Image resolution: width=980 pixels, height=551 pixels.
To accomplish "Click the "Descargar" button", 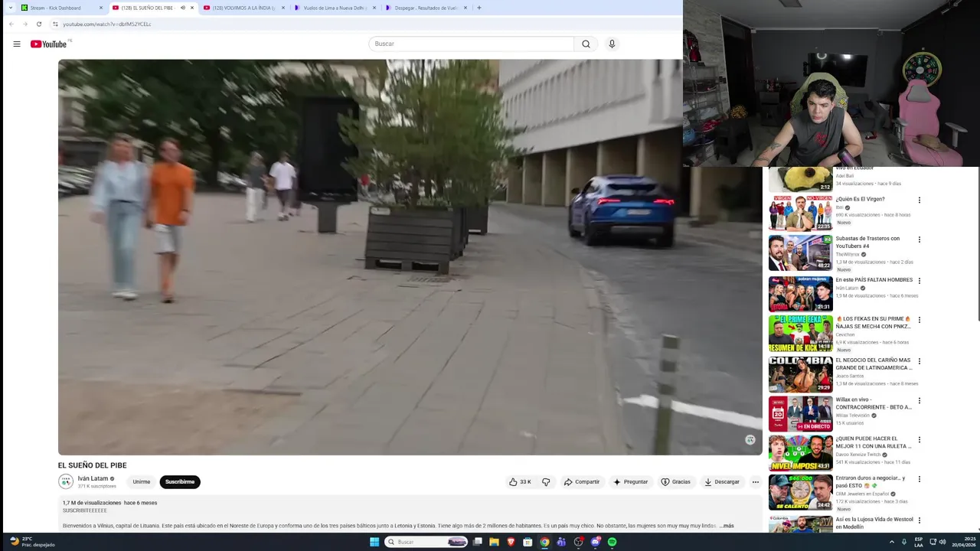I will point(722,482).
